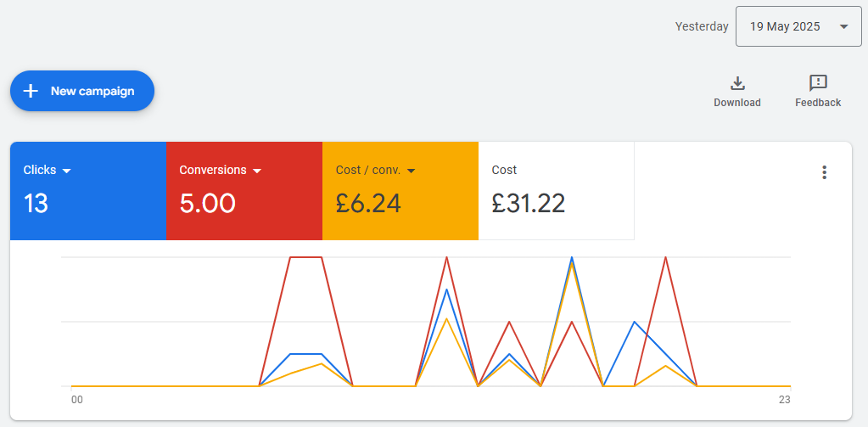Open the Feedback speech bubble icon
The height and width of the screenshot is (427, 868).
(818, 84)
